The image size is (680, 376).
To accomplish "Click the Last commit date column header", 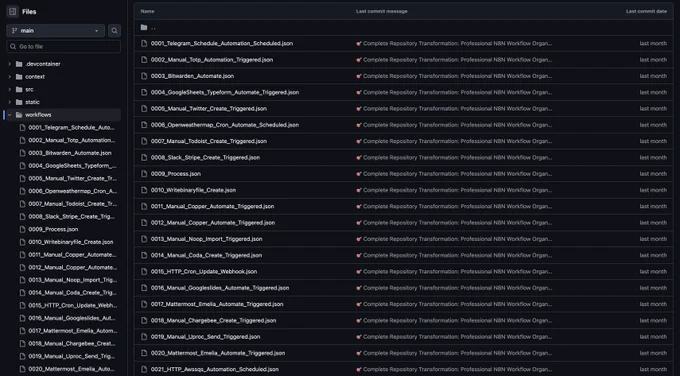I will 646,11.
